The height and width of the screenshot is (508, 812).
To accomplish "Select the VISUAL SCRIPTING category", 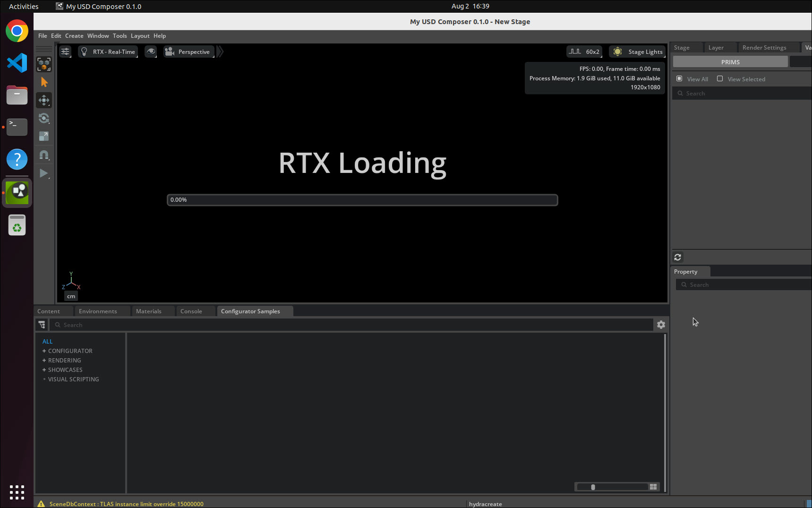I will tap(73, 379).
